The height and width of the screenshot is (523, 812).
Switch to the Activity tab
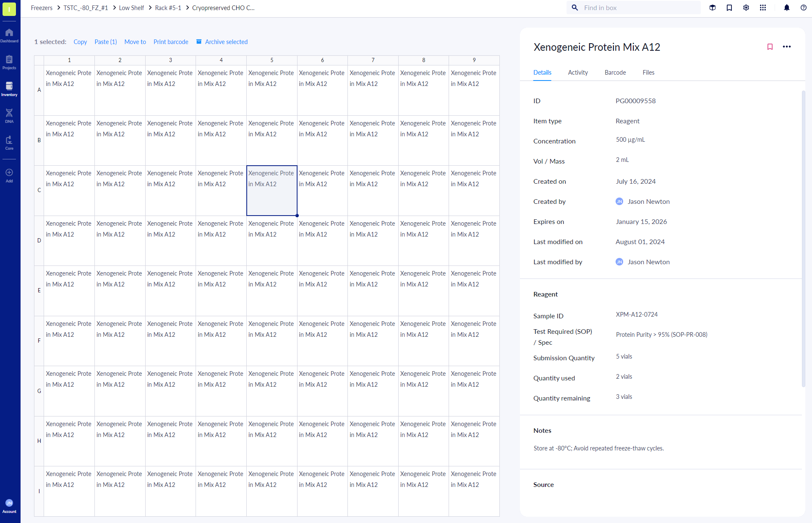coord(578,72)
